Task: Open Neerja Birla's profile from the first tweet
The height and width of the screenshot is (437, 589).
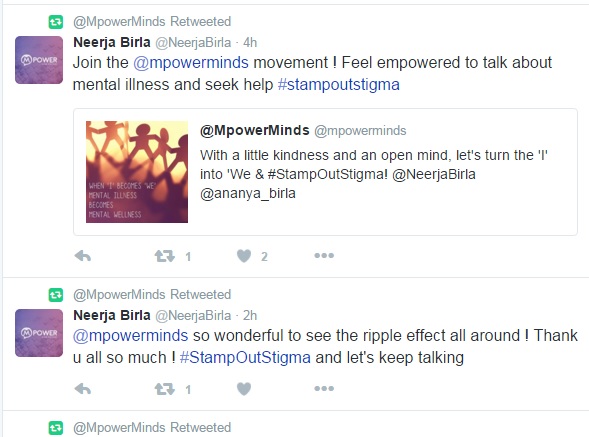Action: tap(112, 42)
